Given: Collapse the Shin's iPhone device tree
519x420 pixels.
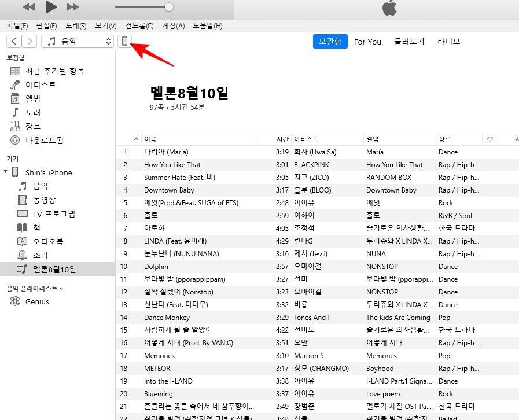Looking at the screenshot, I should [6, 171].
